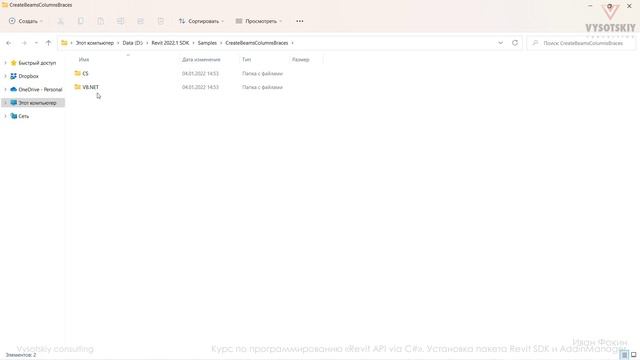
Task: Click the CS folder icon
Action: click(x=78, y=73)
